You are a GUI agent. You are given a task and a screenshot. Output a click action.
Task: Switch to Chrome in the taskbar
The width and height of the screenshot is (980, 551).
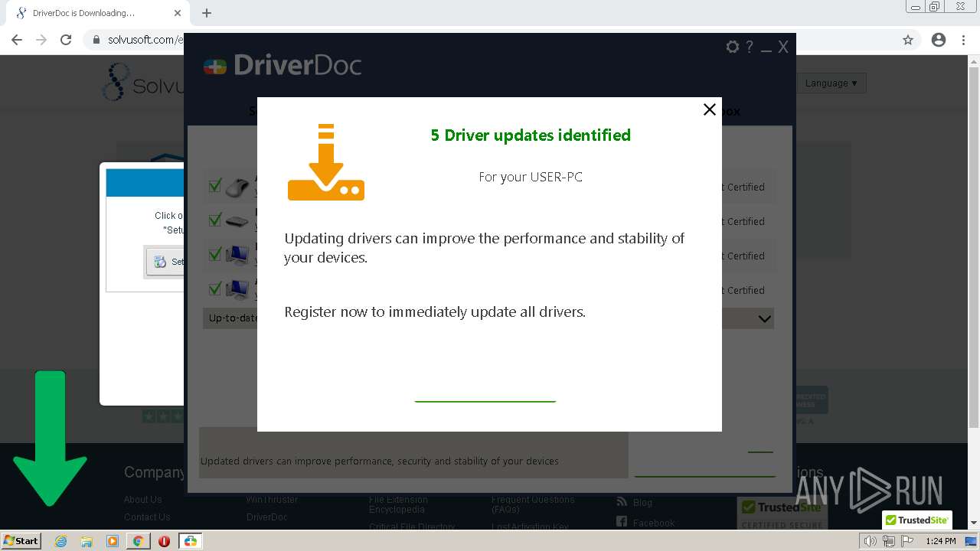coord(138,541)
